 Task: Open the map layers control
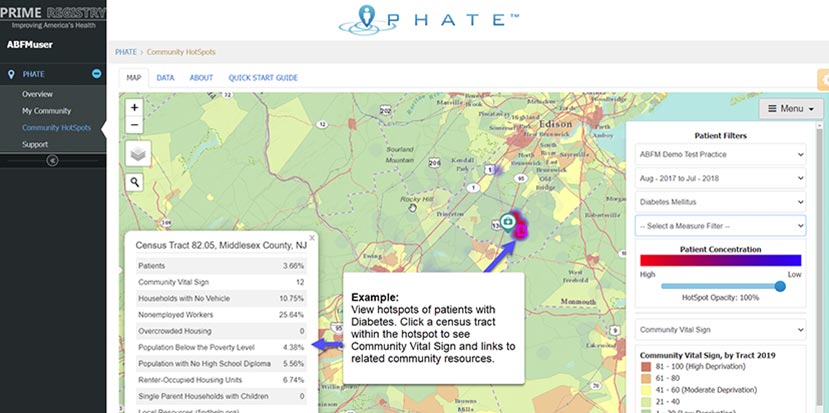click(138, 153)
